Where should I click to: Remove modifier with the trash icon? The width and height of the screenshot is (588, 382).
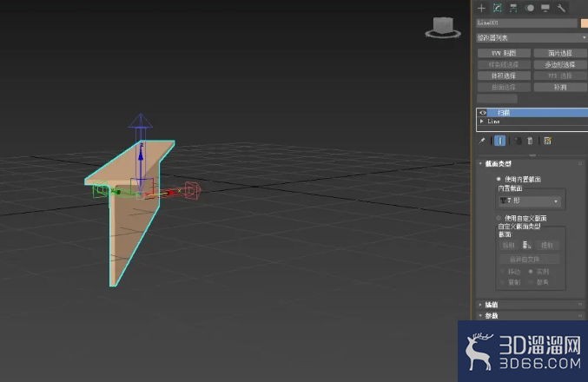[x=530, y=141]
